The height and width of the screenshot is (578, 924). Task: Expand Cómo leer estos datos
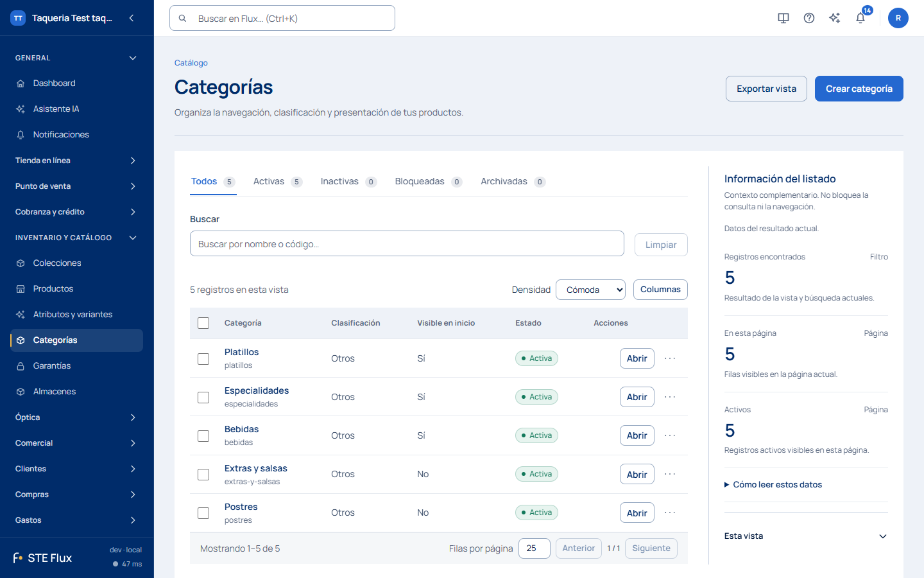tap(773, 485)
